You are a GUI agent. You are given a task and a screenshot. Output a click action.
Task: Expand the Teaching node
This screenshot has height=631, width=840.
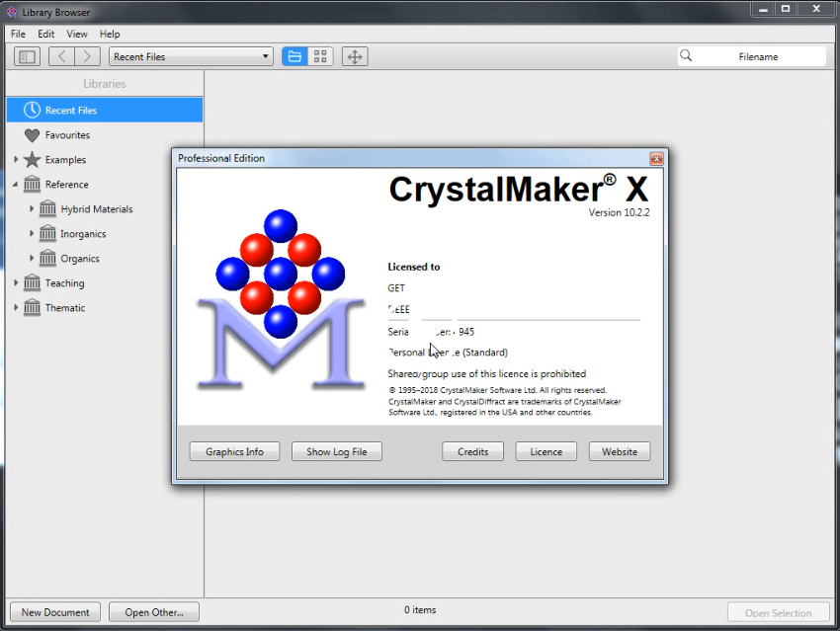[x=16, y=282]
